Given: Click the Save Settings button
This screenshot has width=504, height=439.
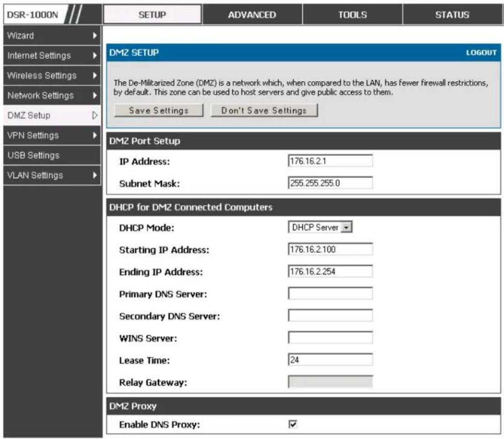Looking at the screenshot, I should click(158, 110).
